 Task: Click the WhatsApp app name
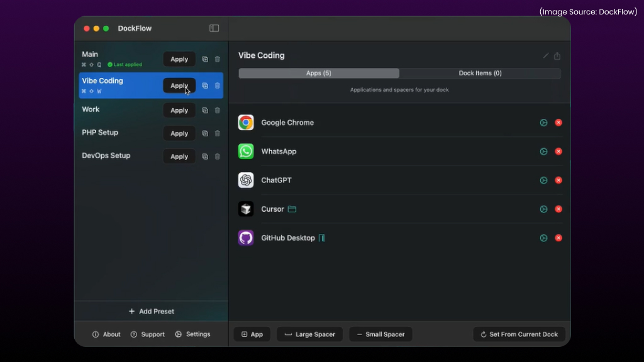coord(279,151)
